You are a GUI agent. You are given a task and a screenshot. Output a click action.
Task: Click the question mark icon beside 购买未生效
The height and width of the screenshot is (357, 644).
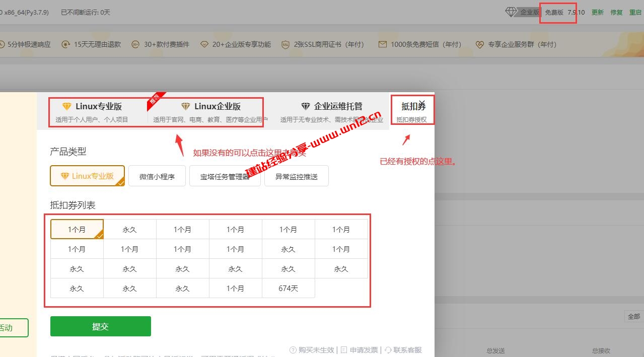[293, 349]
